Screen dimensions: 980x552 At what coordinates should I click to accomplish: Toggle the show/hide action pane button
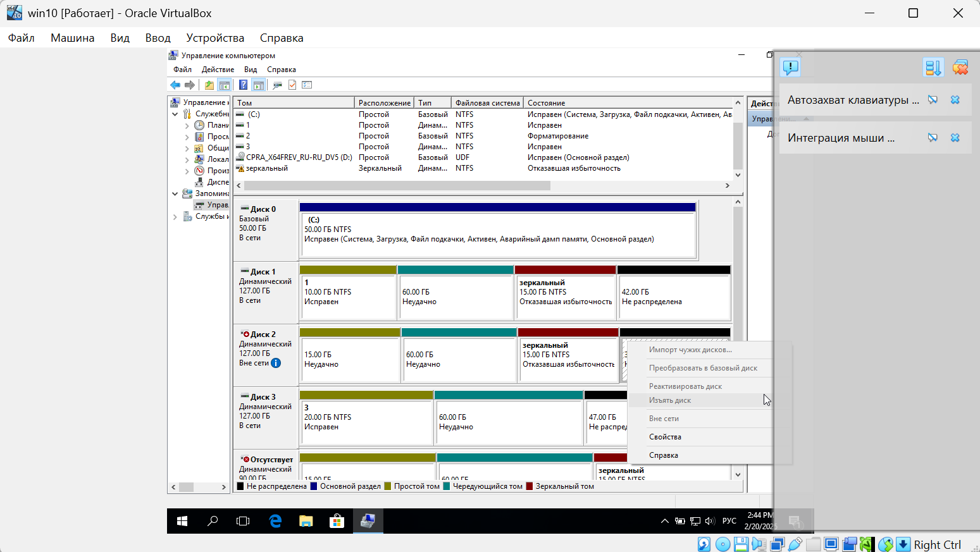coord(258,85)
